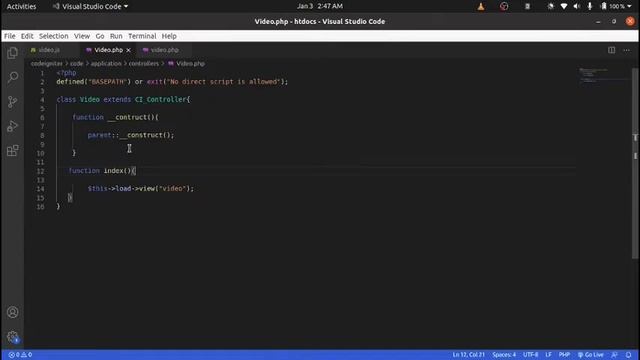Open the network indicator in top bar
The width and height of the screenshot is (640, 360).
(564, 6)
